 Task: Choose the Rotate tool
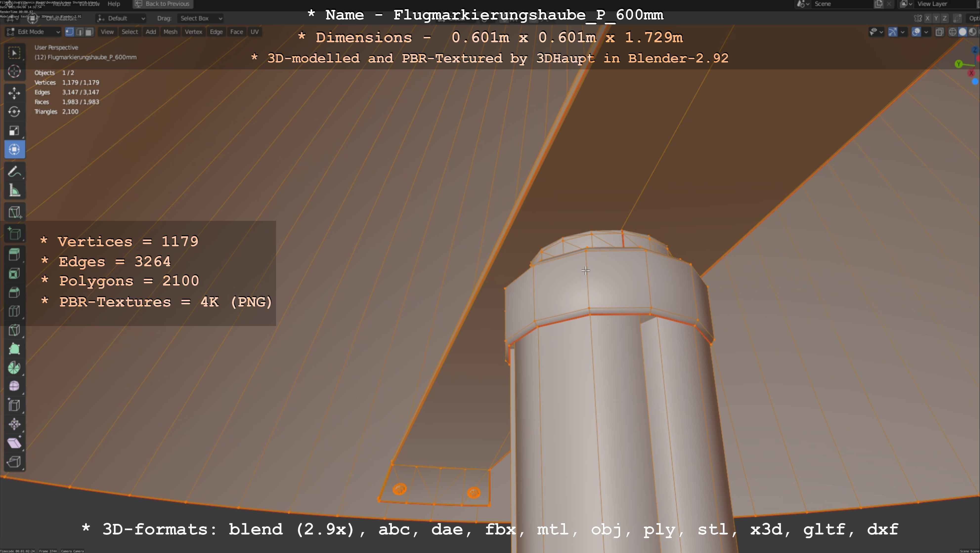tap(14, 112)
